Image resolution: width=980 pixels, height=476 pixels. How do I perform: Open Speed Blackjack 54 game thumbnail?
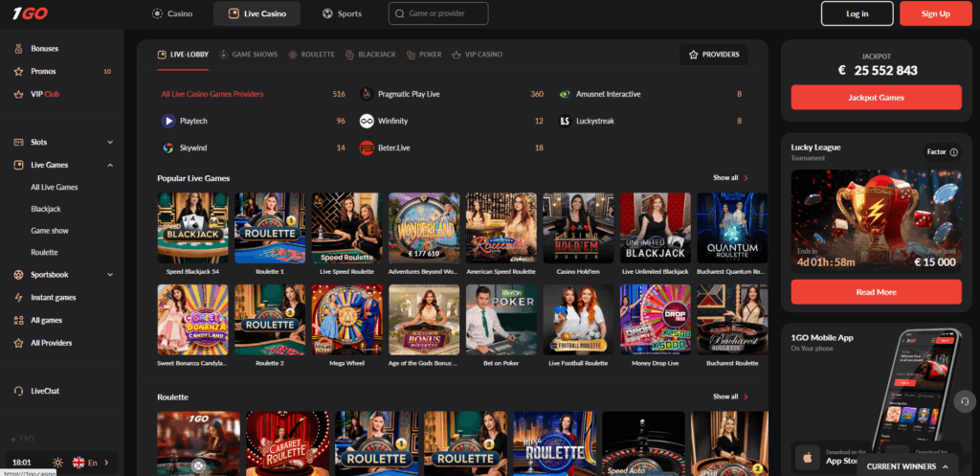[x=192, y=228]
